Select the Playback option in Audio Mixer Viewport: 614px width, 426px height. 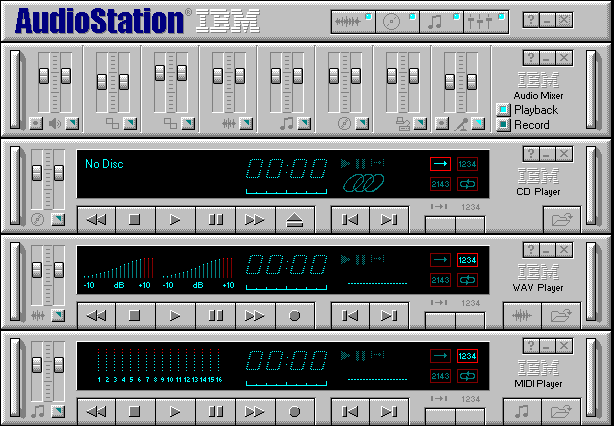tap(503, 110)
